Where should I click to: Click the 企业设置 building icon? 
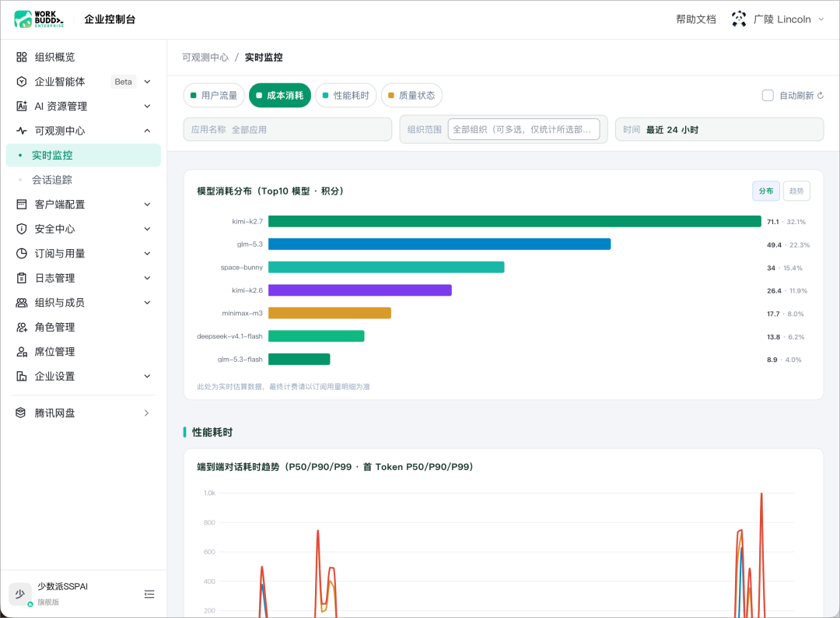[x=22, y=376]
